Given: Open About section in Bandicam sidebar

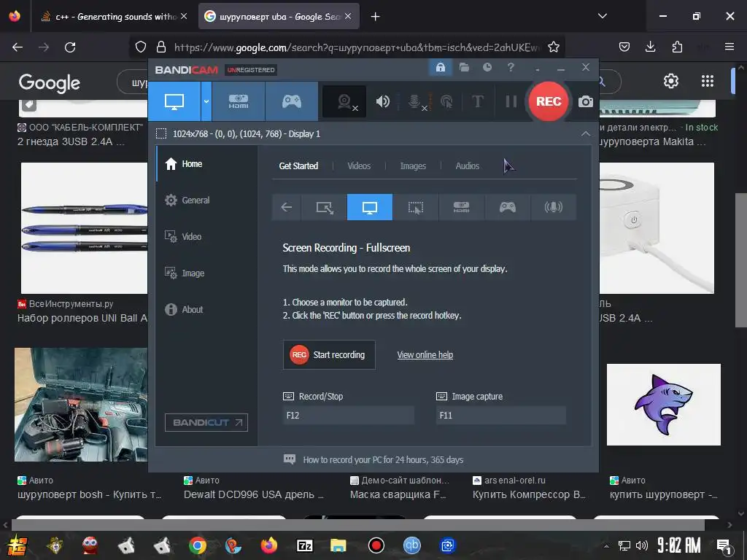Looking at the screenshot, I should click(207, 309).
